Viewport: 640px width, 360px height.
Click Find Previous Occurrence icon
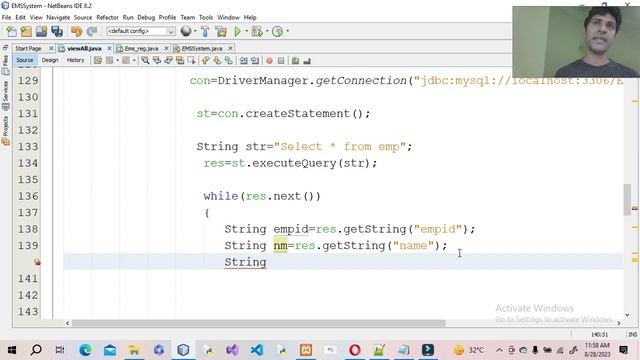tap(157, 61)
